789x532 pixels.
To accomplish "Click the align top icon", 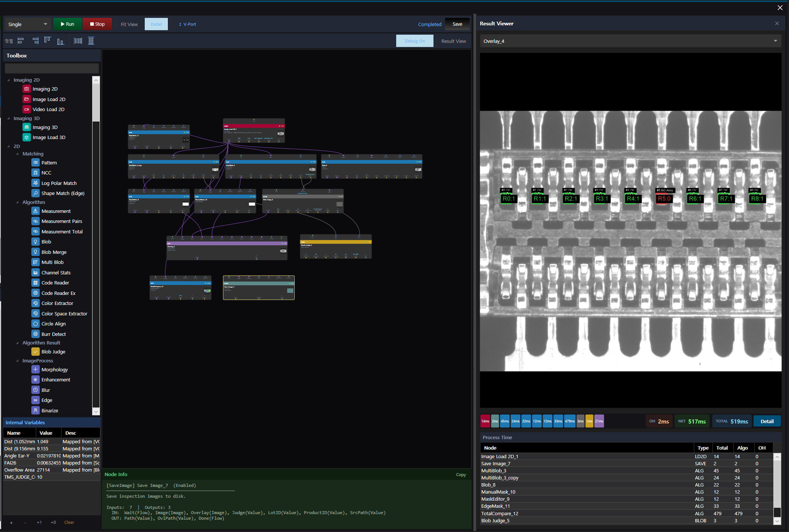I will point(47,40).
